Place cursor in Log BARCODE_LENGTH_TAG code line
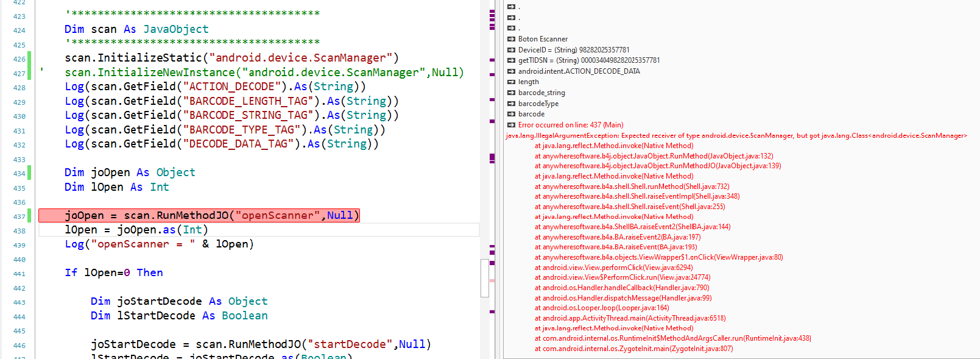 pyautogui.click(x=231, y=101)
